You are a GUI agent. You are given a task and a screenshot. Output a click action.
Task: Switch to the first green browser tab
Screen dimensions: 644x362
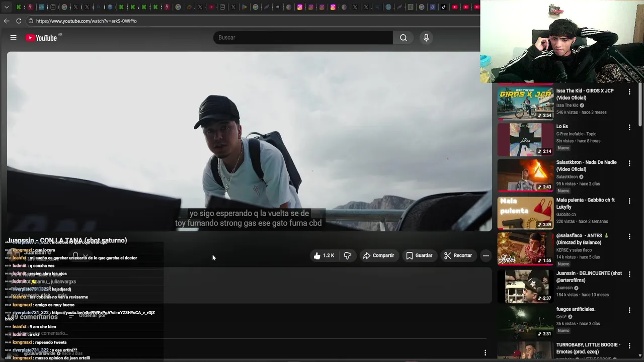coord(19,7)
